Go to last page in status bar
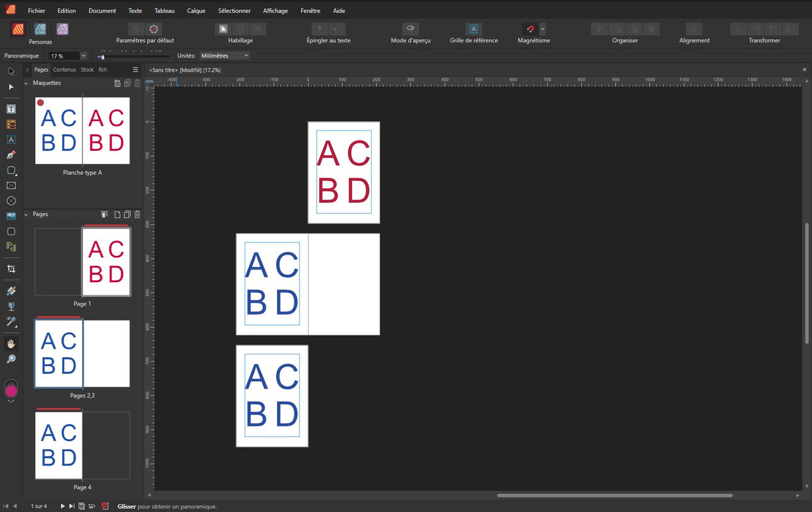 pos(72,506)
